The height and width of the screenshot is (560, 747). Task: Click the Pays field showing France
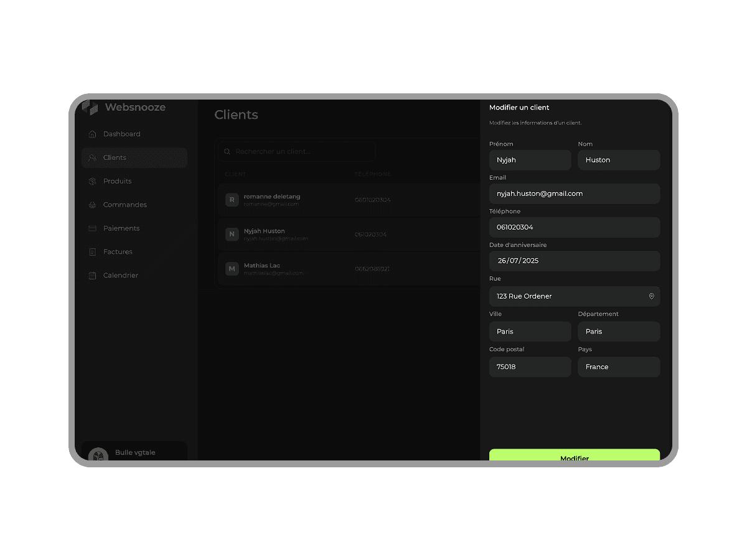coord(618,367)
